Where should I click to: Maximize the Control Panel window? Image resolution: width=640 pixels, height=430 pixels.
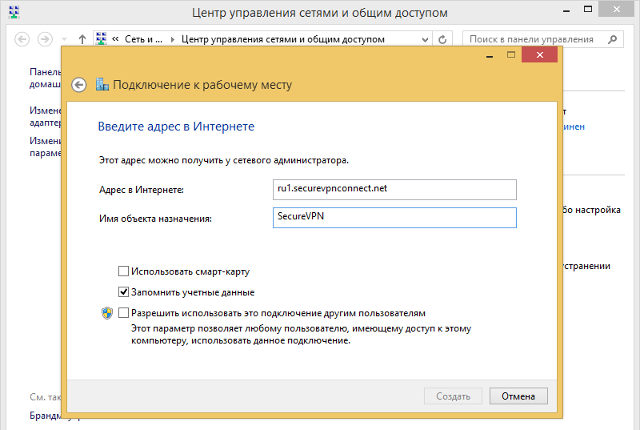click(588, 10)
